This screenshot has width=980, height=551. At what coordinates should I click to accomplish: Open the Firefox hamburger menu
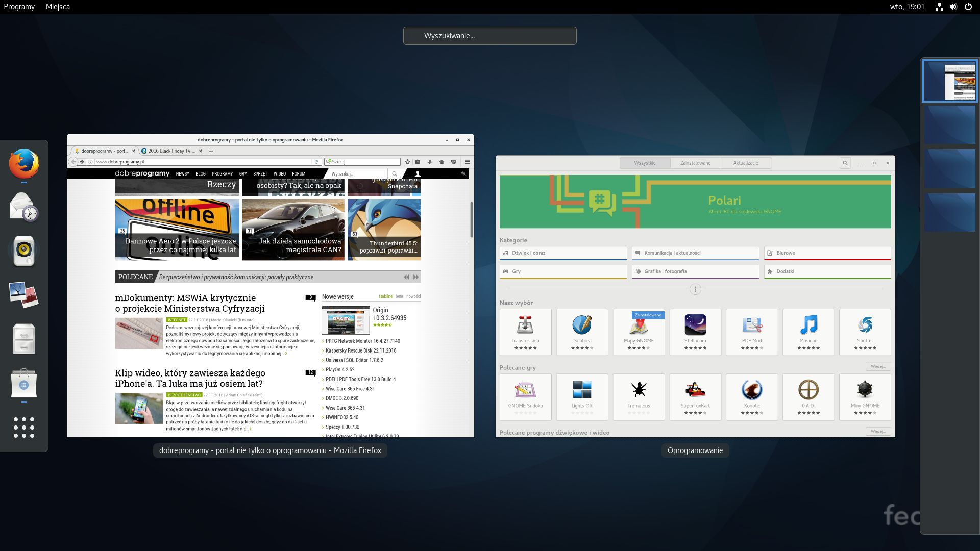[x=468, y=161]
